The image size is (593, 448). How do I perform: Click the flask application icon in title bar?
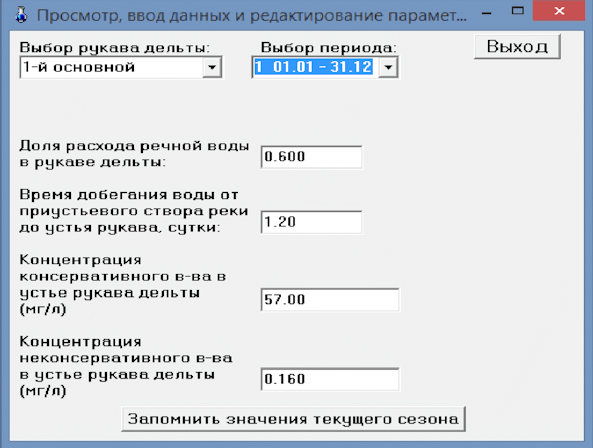(x=22, y=16)
